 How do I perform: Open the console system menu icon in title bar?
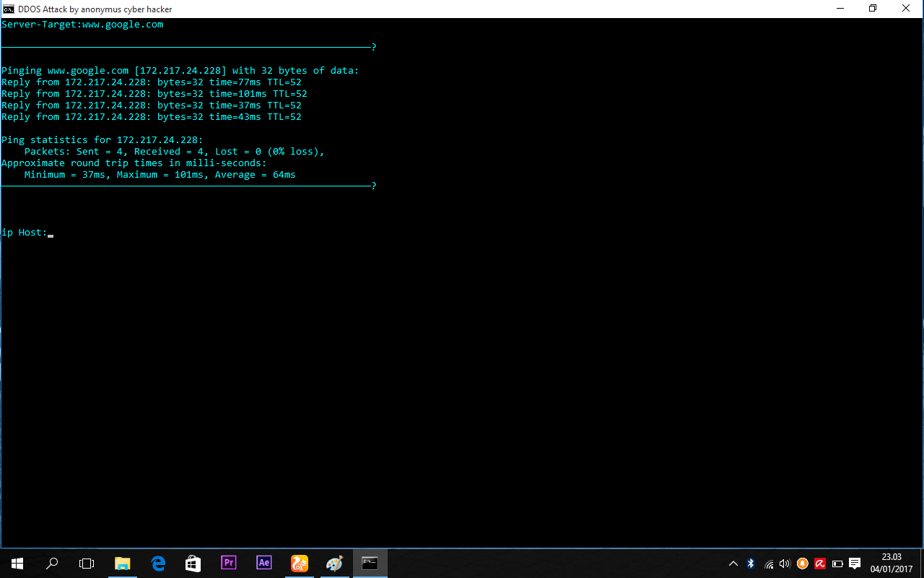click(x=9, y=9)
